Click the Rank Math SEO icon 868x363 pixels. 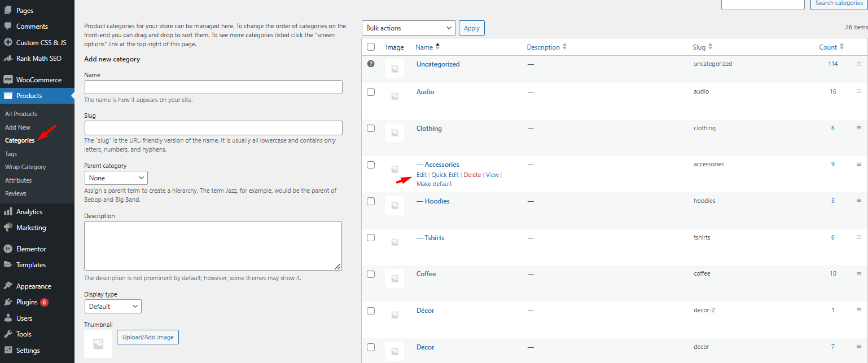pos(8,59)
